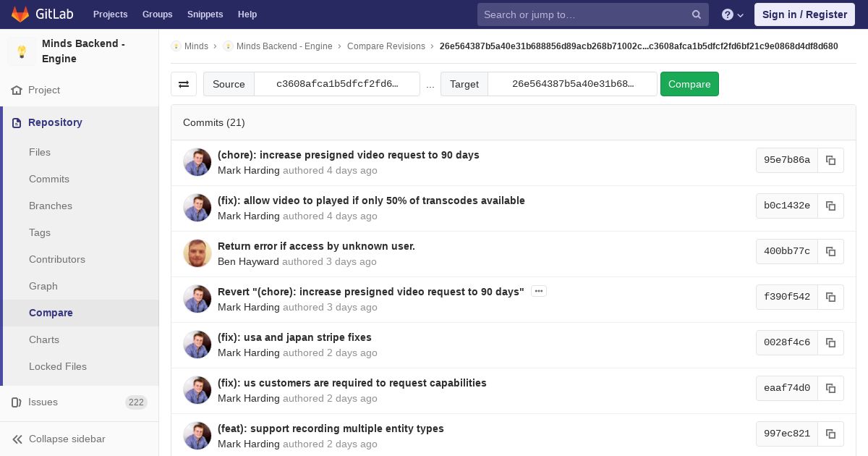Viewport: 868px width, 456px height.
Task: Click search magnifier icon in top bar
Action: [697, 14]
